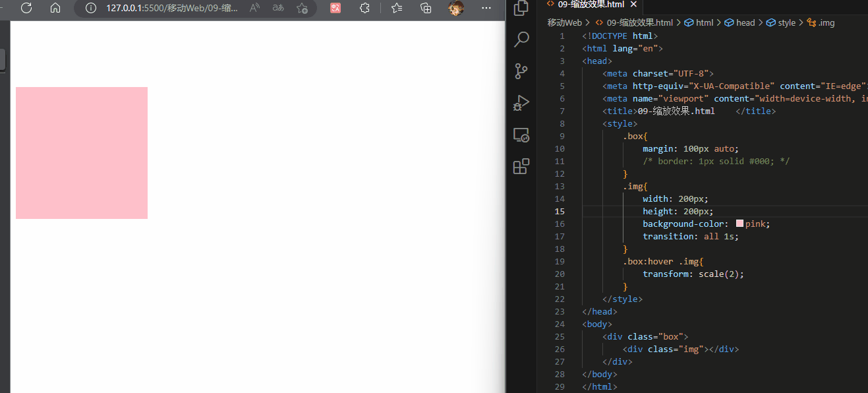The image size is (868, 393).
Task: Open the Run and Debug view
Action: [x=521, y=103]
